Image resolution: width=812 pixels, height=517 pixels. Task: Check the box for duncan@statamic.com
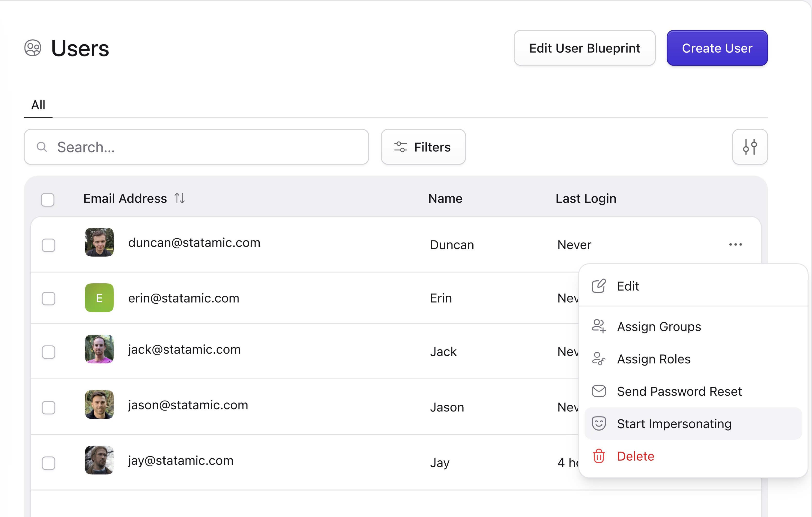point(49,245)
